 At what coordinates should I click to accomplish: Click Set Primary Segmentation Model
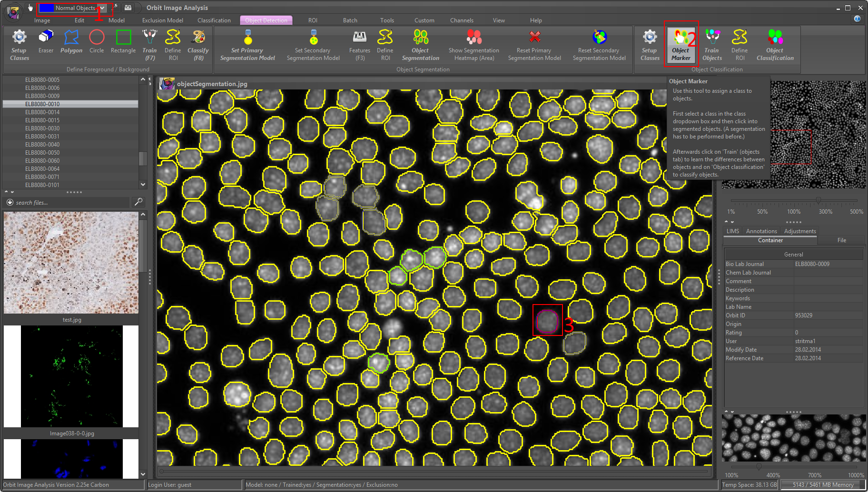point(247,46)
